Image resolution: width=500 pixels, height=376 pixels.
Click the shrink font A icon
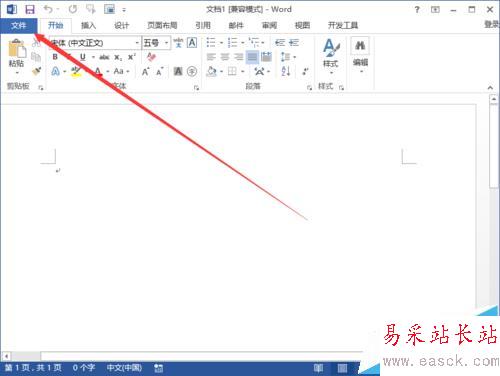click(x=160, y=71)
